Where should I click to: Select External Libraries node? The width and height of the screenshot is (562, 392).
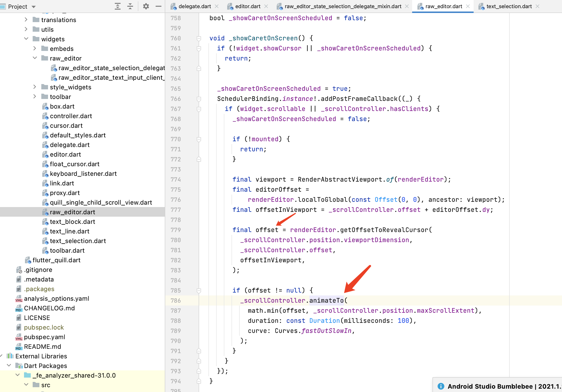[41, 356]
